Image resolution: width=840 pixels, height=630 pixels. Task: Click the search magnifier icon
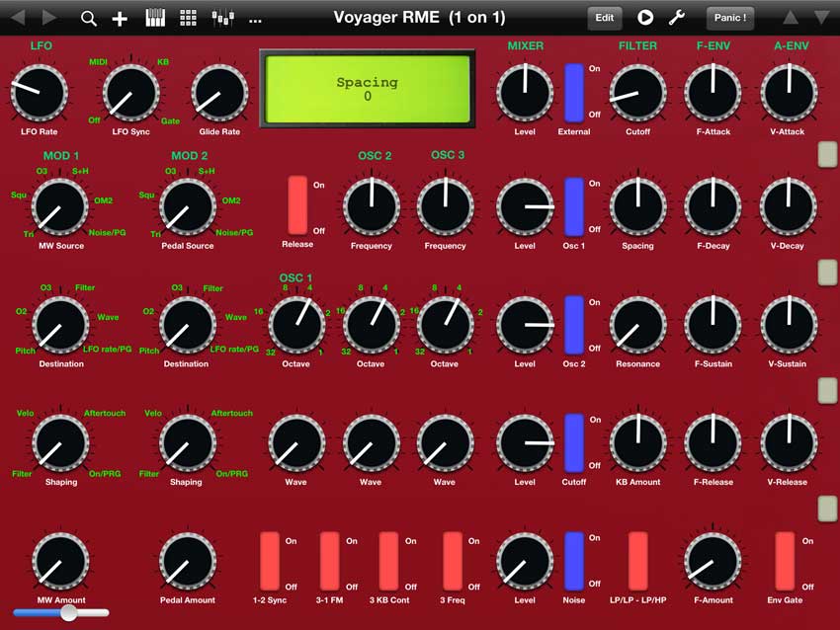click(89, 18)
